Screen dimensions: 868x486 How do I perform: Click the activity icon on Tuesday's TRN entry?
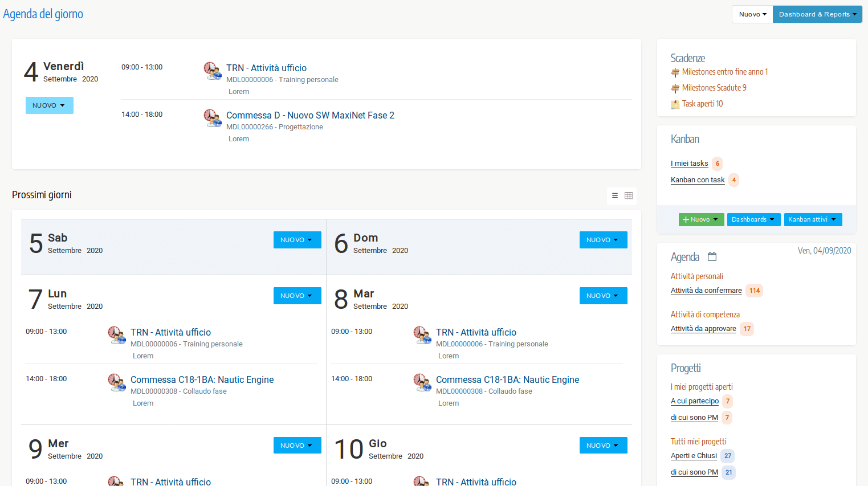pos(422,336)
